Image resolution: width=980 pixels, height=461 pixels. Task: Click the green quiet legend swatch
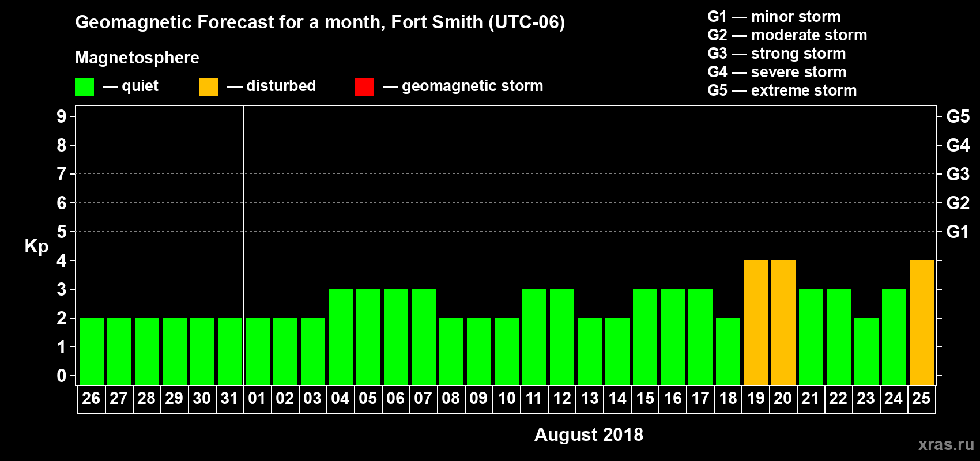(x=84, y=87)
